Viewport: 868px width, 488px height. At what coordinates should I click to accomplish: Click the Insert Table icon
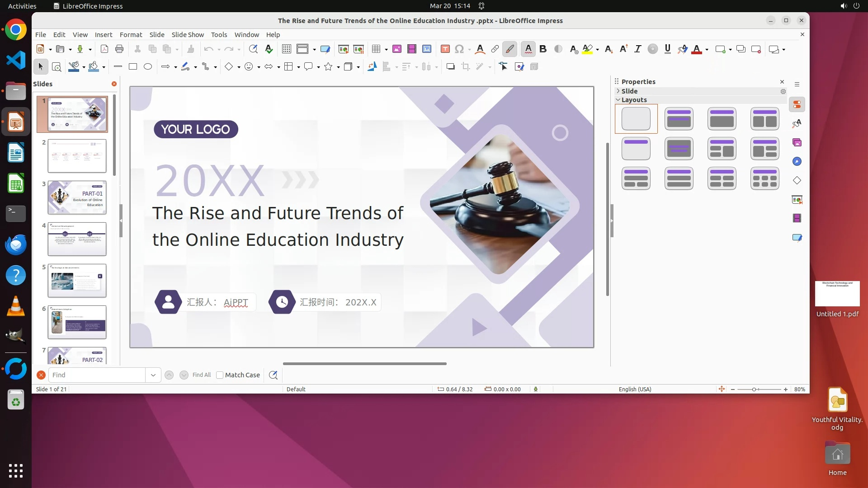pos(376,49)
